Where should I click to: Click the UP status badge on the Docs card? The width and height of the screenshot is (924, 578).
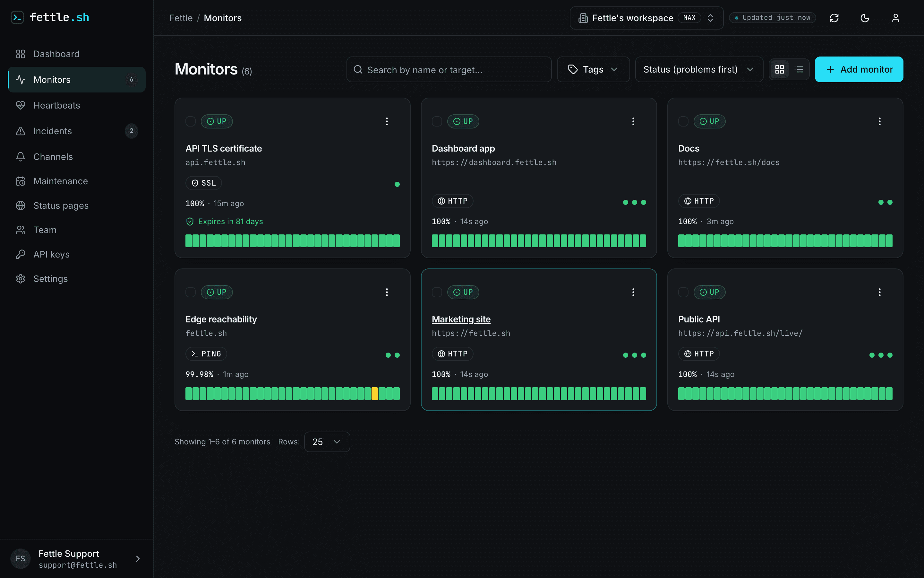point(709,122)
